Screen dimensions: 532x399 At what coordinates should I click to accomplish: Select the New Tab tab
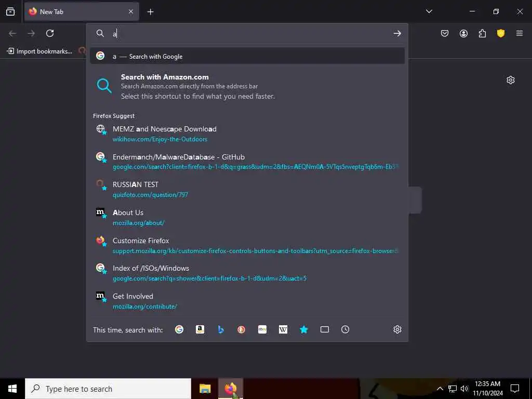[x=82, y=12]
